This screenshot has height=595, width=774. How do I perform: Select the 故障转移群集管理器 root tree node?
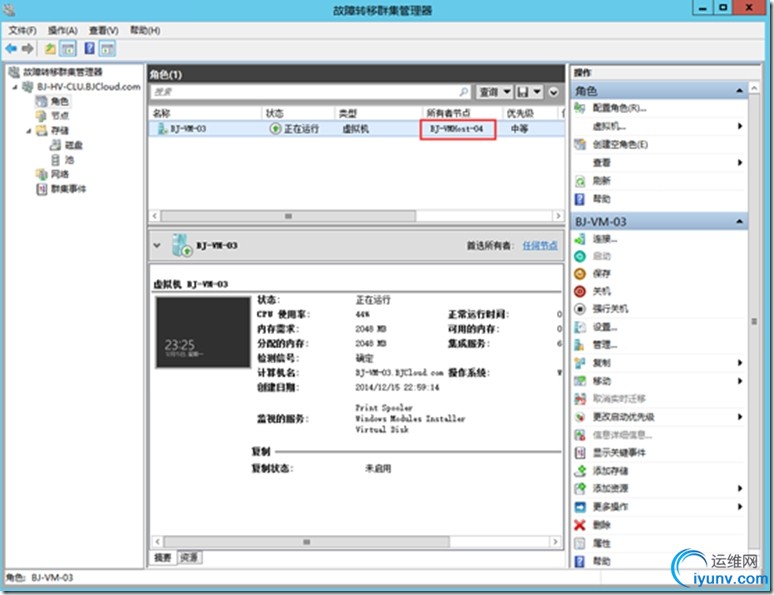tap(63, 72)
